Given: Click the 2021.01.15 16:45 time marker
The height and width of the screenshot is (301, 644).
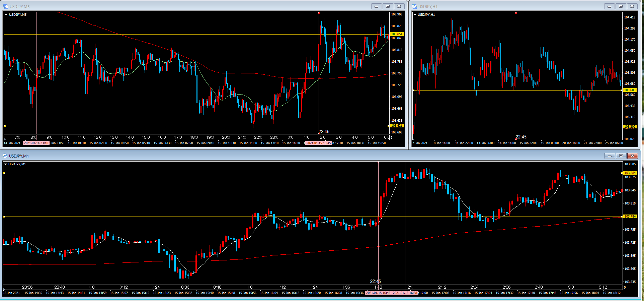Looking at the screenshot, I should coord(318,143).
